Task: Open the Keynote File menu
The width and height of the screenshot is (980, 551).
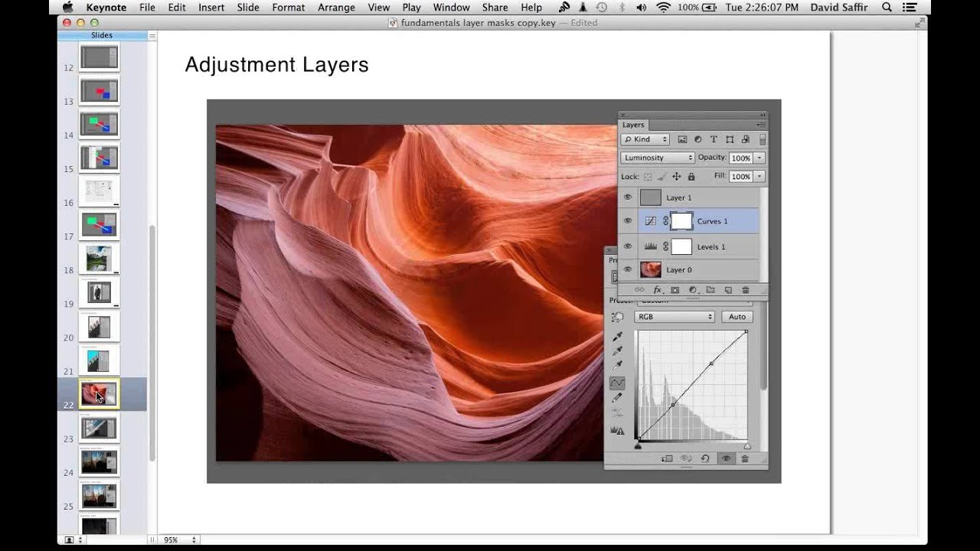Action: point(147,7)
